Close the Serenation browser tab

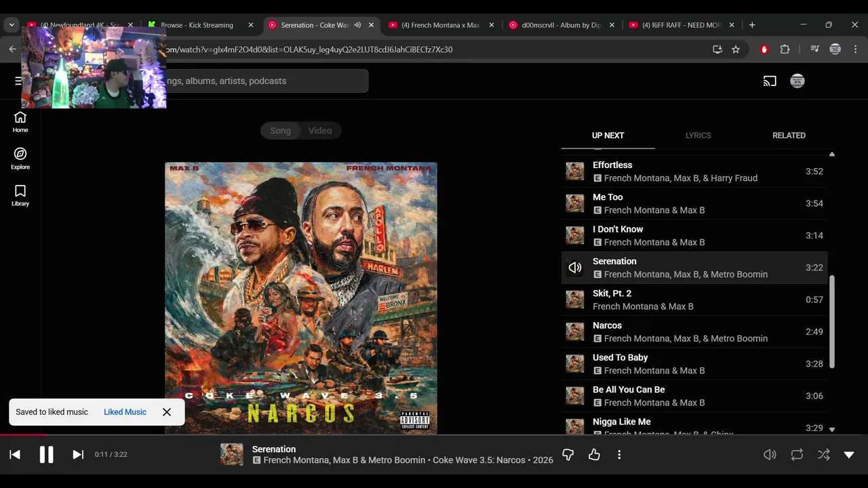371,25
